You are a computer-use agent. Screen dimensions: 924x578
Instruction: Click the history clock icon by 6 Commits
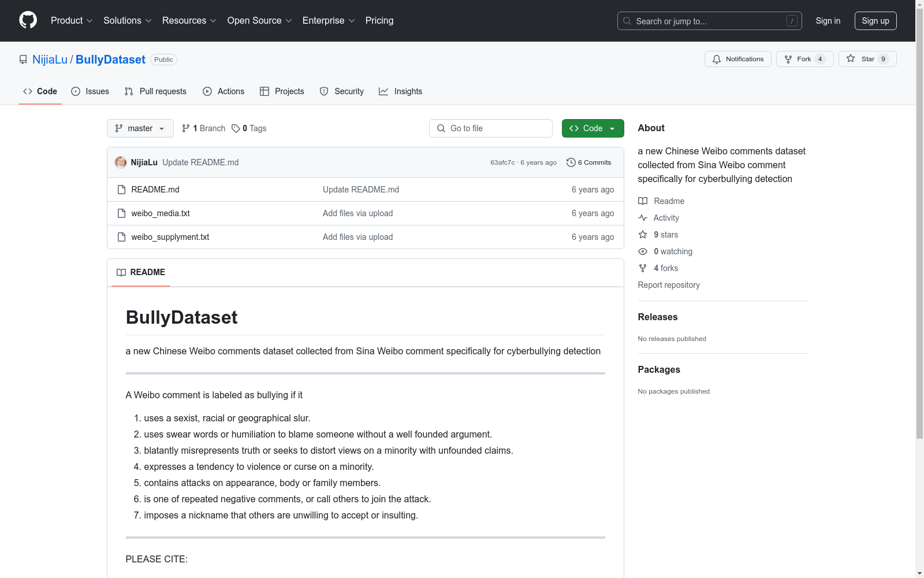(571, 162)
